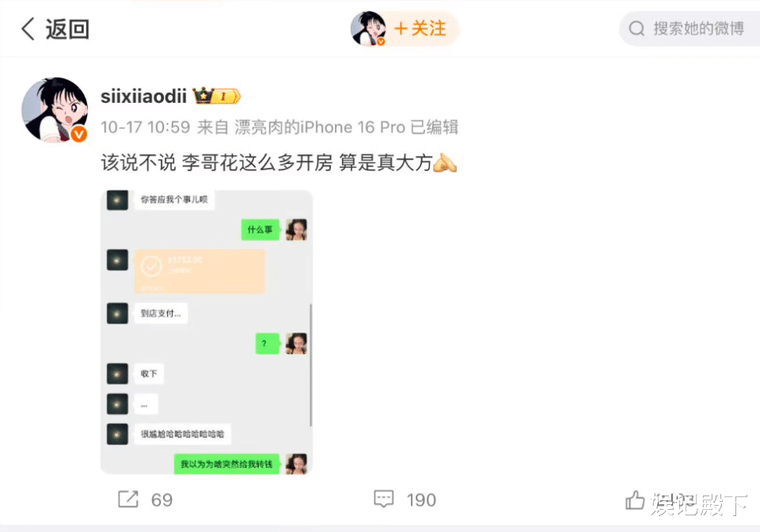The width and height of the screenshot is (760, 532).
Task: Click the siixiiaodii username link
Action: (143, 97)
